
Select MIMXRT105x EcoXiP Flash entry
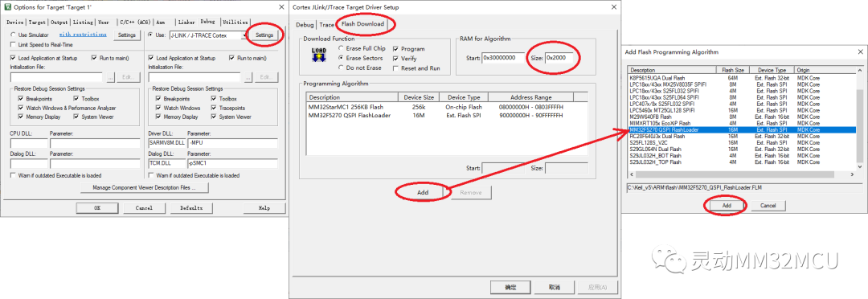[x=743, y=123]
